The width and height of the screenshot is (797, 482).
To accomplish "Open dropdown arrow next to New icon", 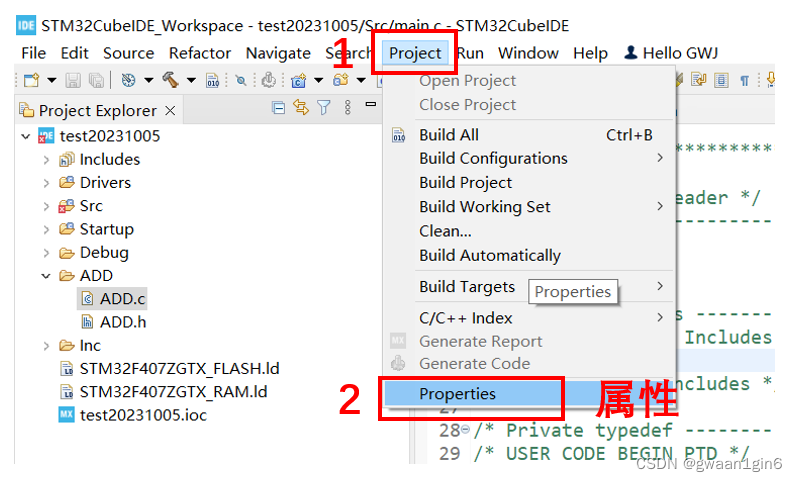I will 52,80.
